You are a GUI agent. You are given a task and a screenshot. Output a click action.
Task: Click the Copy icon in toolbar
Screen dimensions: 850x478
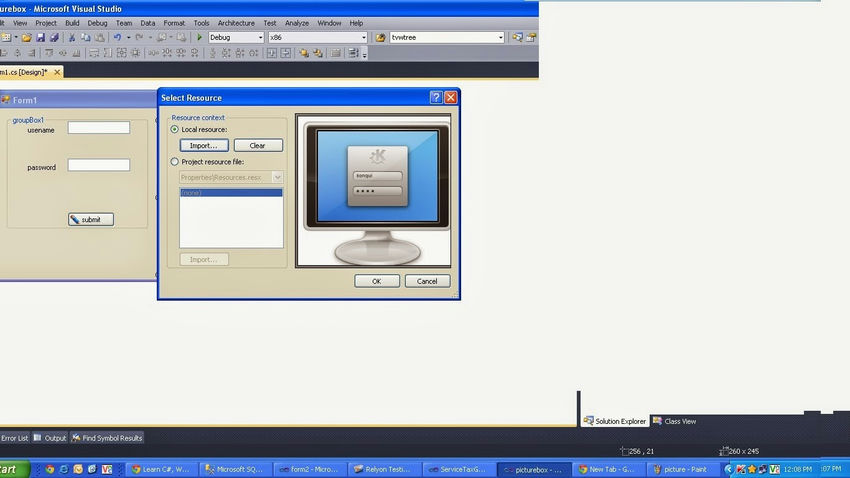(86, 37)
